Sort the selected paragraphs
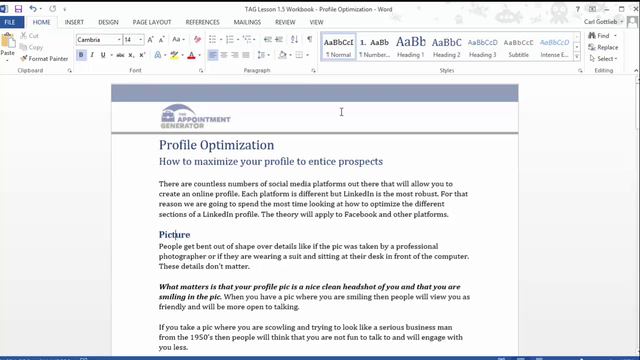 (294, 40)
